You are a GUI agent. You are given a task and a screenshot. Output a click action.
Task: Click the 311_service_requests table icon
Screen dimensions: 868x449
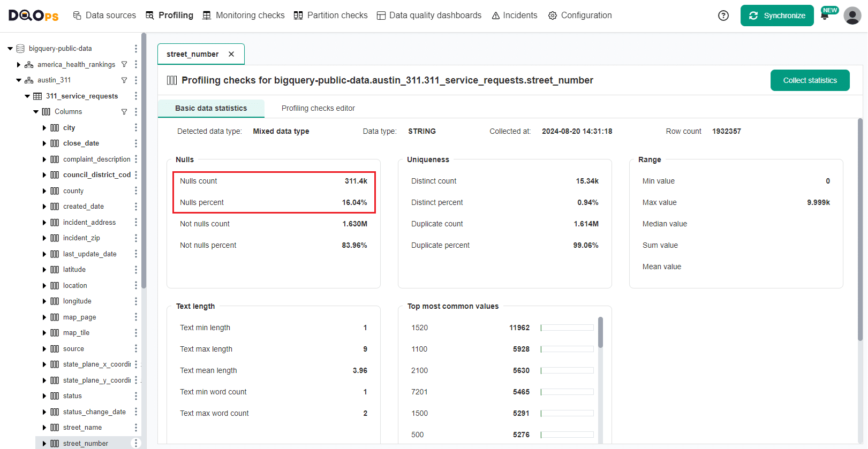(x=37, y=96)
